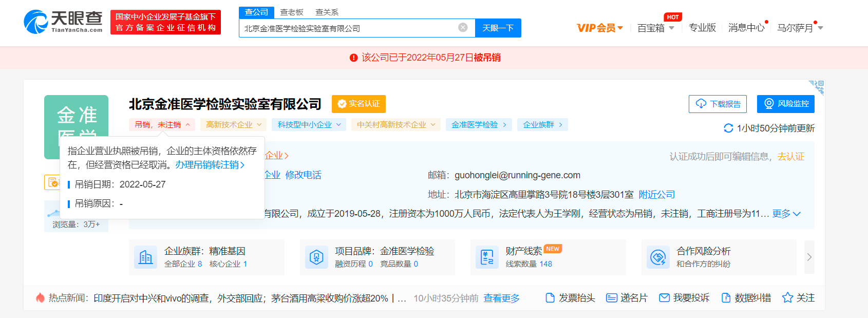Expand company summary with 更多
The height and width of the screenshot is (318, 868).
click(x=786, y=214)
